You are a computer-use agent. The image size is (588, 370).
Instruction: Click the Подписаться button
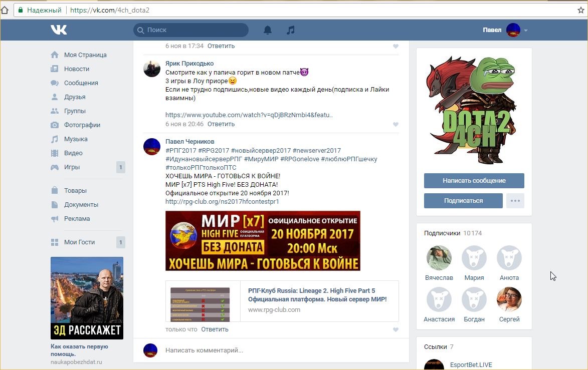(x=463, y=201)
